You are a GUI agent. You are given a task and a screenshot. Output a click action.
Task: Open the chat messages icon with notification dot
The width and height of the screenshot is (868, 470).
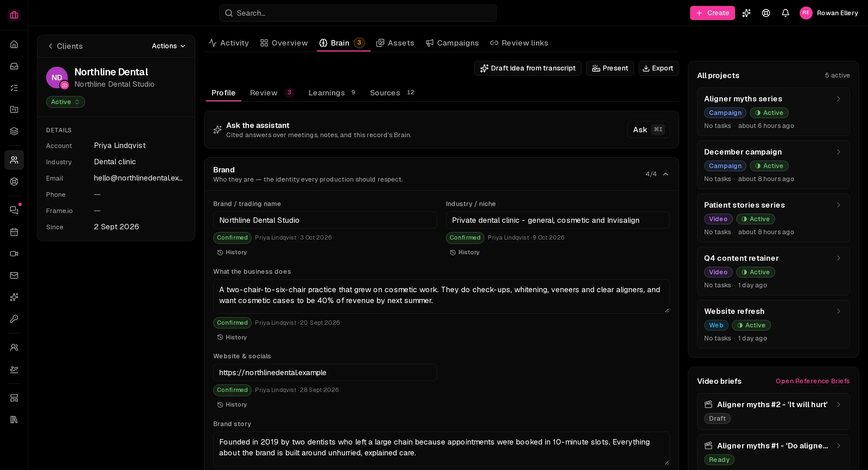pos(14,210)
